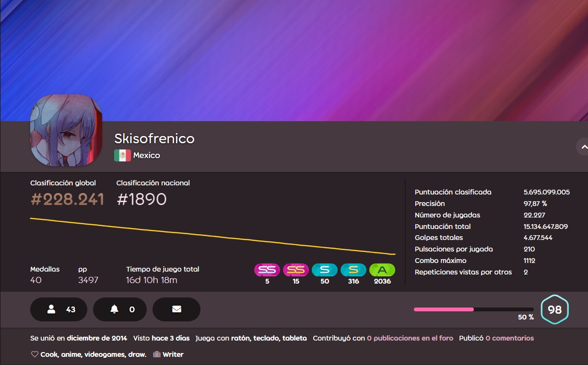Click the bell notifications button showing 0
This screenshot has width=588, height=365.
[x=119, y=309]
